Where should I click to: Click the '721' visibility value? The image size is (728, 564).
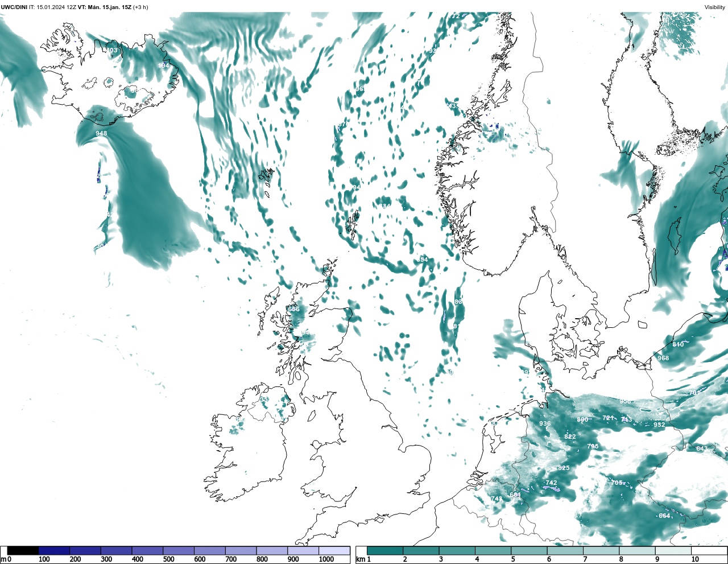pyautogui.click(x=608, y=418)
